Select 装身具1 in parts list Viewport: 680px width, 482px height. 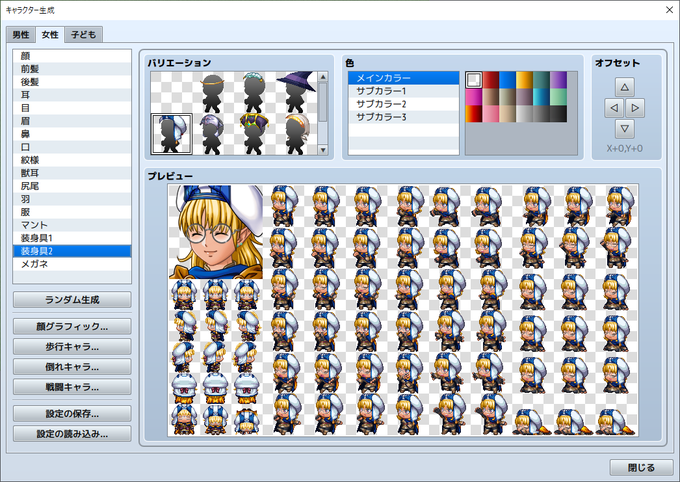click(72, 238)
